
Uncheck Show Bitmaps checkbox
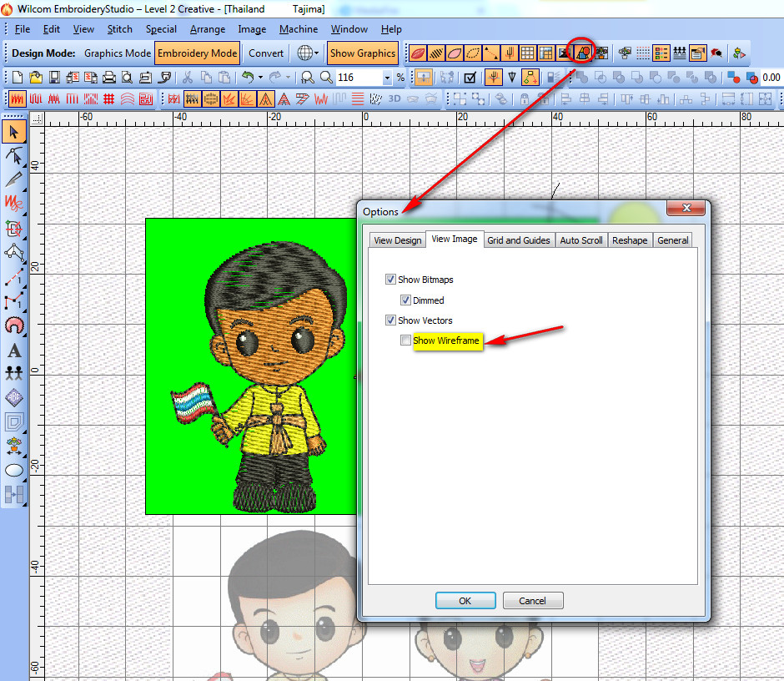click(x=390, y=280)
